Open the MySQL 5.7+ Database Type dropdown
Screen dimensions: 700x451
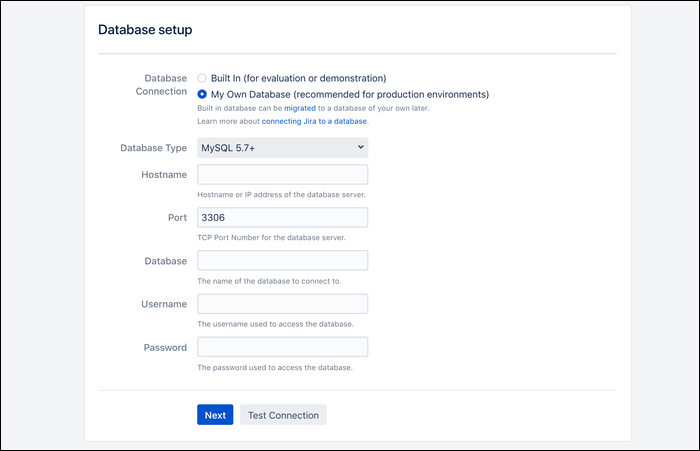[x=283, y=147]
